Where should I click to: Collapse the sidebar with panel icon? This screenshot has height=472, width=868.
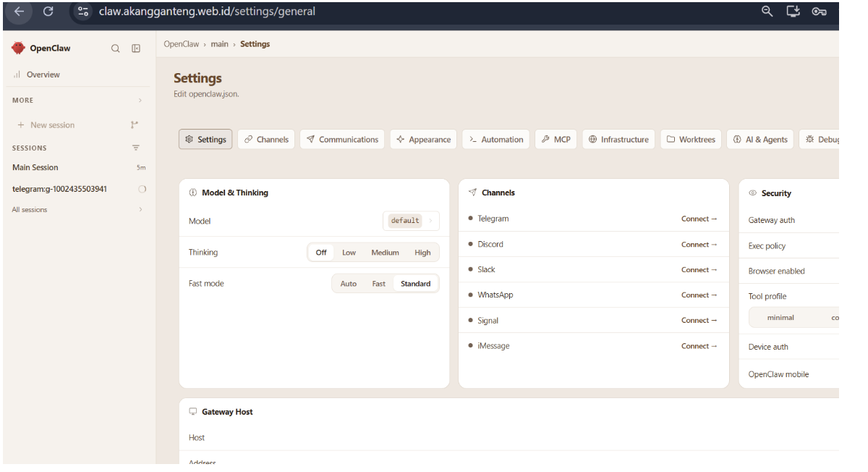(x=136, y=49)
